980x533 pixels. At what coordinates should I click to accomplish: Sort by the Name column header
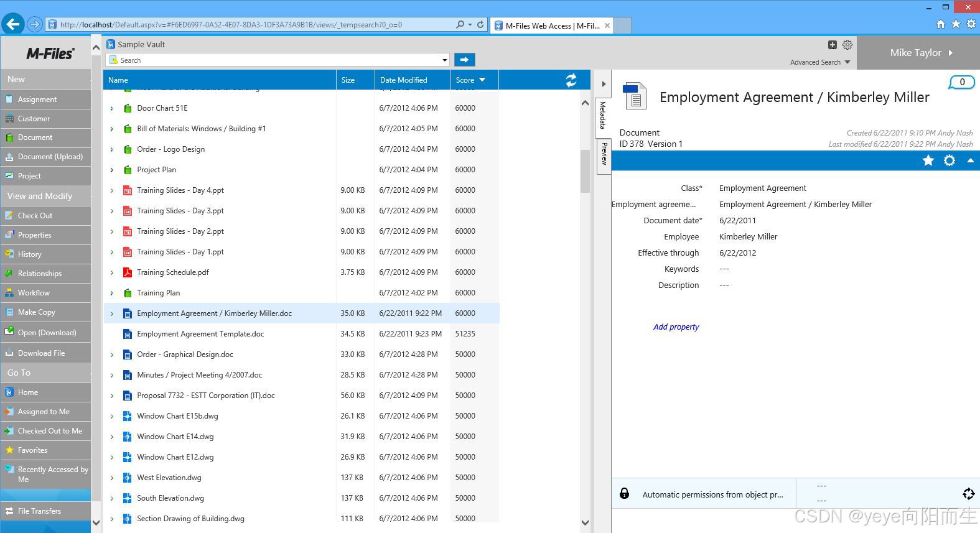point(220,80)
